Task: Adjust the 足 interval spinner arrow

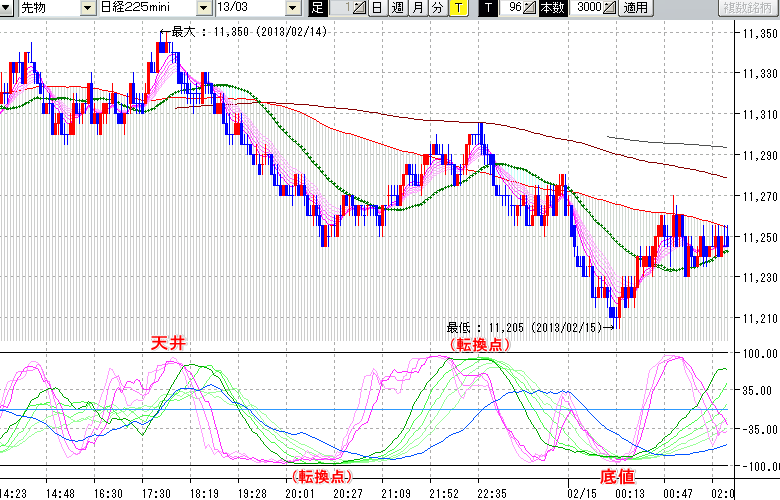Action: (x=361, y=8)
